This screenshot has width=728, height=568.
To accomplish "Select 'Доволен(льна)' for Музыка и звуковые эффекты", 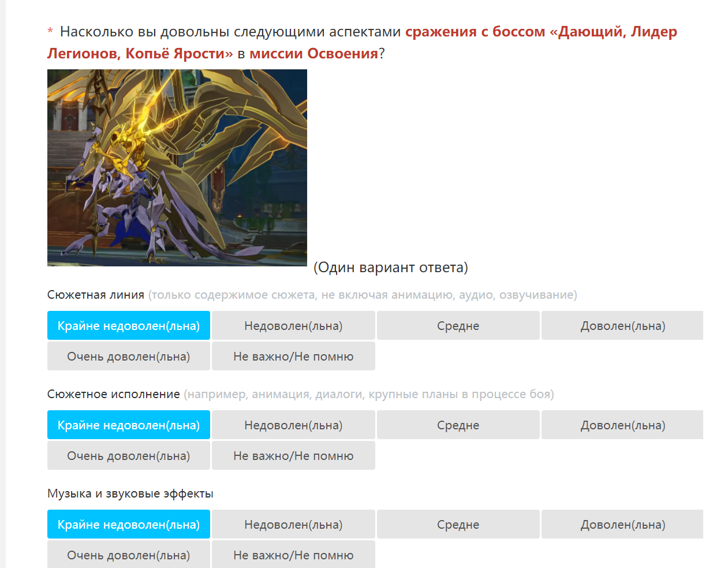I will pos(622,524).
